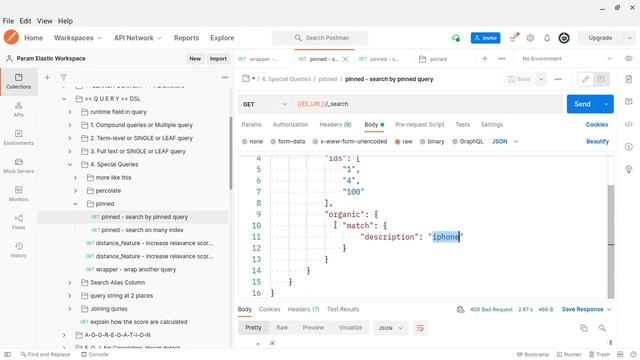Image resolution: width=640 pixels, height=360 pixels.
Task: Open the comments icon in right sidebar
Action: click(629, 101)
